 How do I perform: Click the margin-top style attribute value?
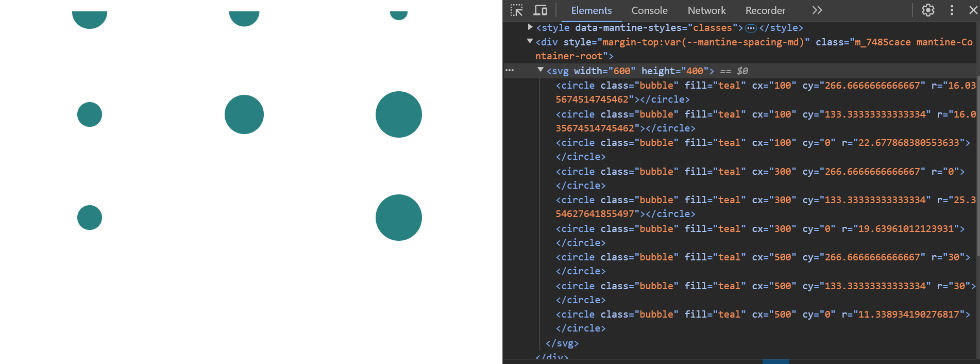[x=703, y=42]
